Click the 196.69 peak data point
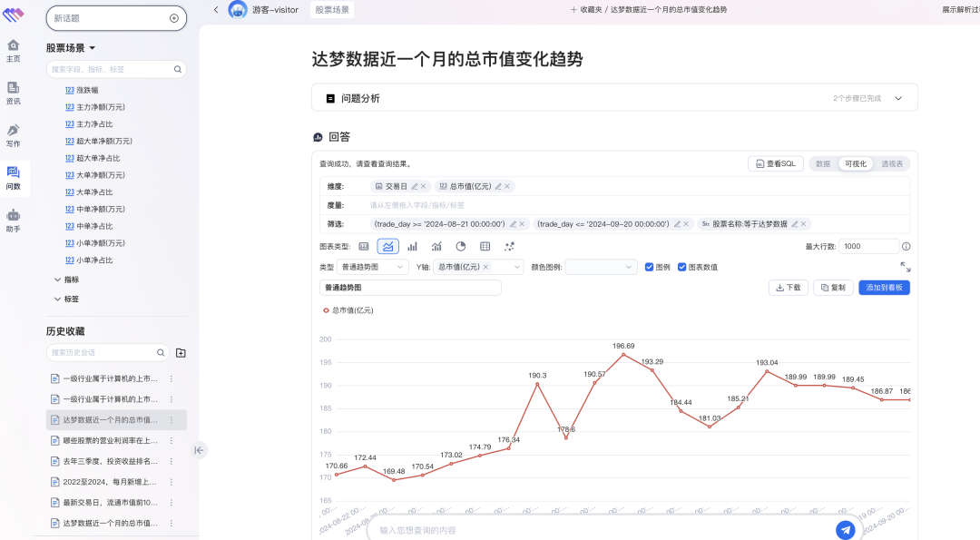This screenshot has width=980, height=540. [623, 354]
